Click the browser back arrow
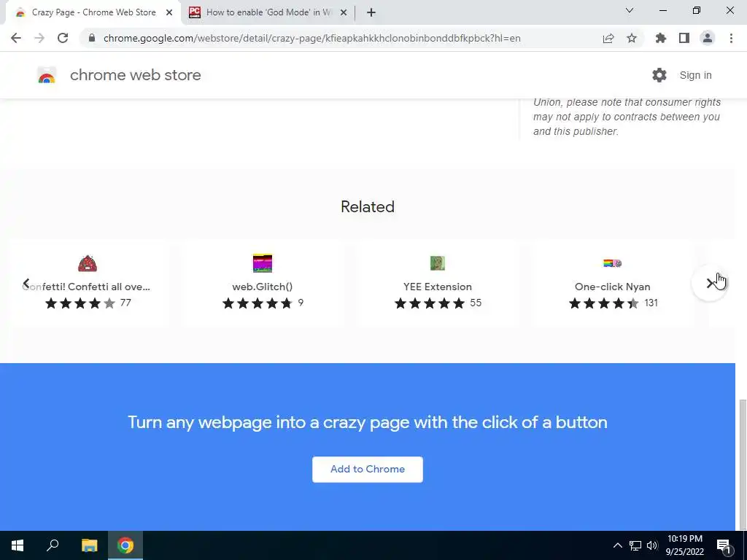This screenshot has height=560, width=747. pyautogui.click(x=16, y=38)
